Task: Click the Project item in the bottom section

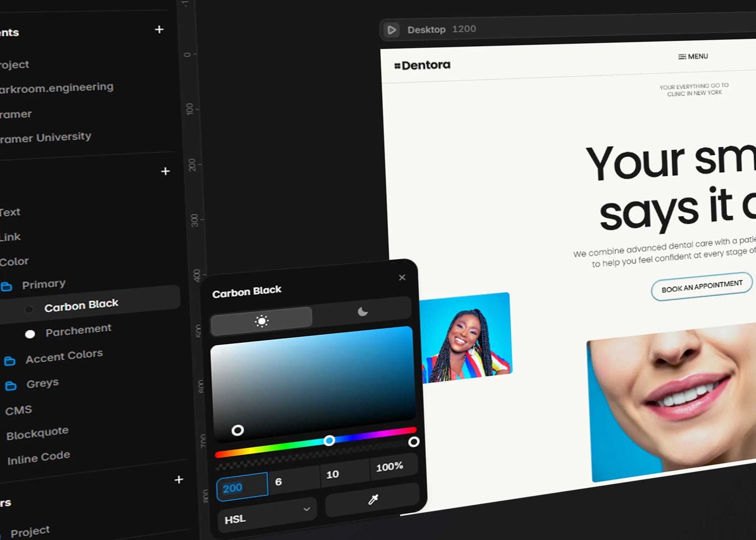Action: click(x=30, y=531)
